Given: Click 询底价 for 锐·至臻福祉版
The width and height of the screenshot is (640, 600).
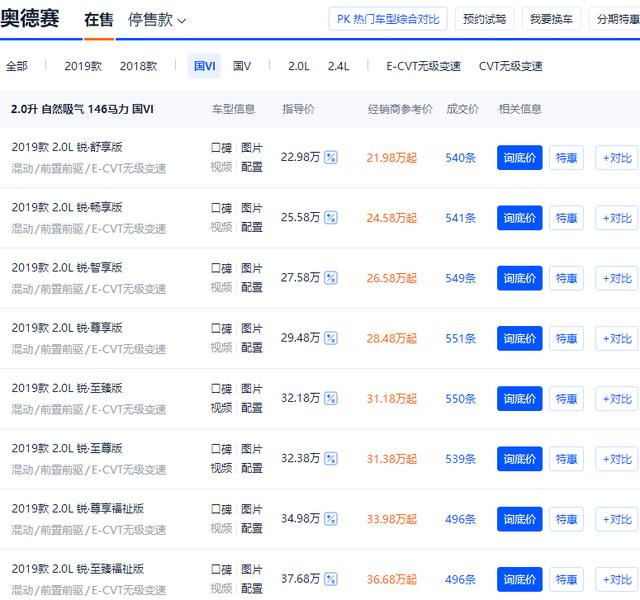Looking at the screenshot, I should pos(520,579).
